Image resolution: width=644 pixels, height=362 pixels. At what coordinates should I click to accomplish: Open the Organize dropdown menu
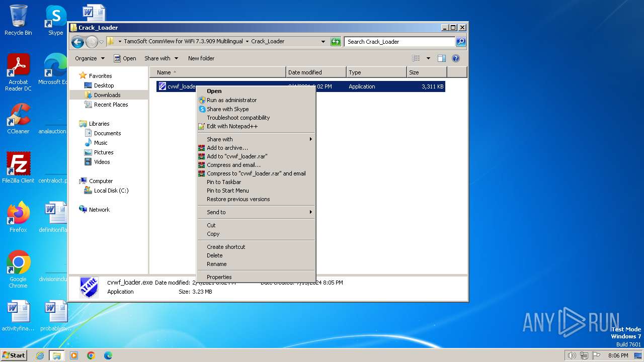(x=90, y=58)
